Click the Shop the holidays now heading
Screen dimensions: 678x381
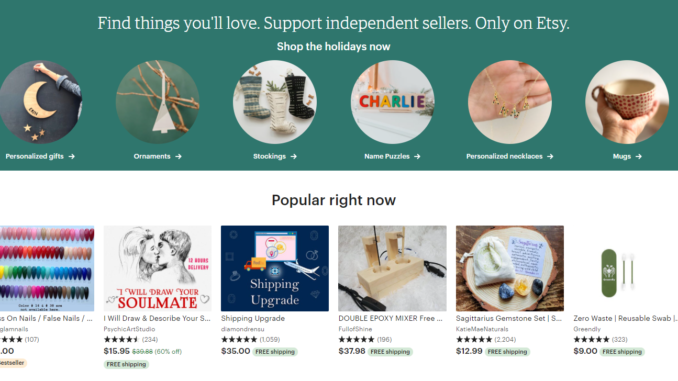coord(333,47)
